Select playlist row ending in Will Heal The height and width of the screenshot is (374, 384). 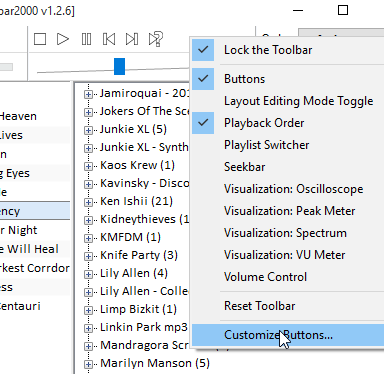pyautogui.click(x=35, y=249)
